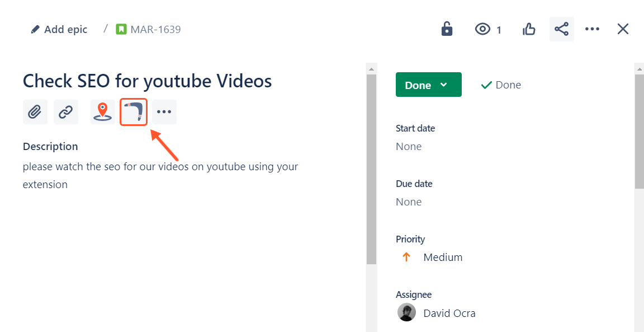Viewport: 644px width, 332px height.
Task: Vote with the thumbs up icon
Action: pos(529,29)
